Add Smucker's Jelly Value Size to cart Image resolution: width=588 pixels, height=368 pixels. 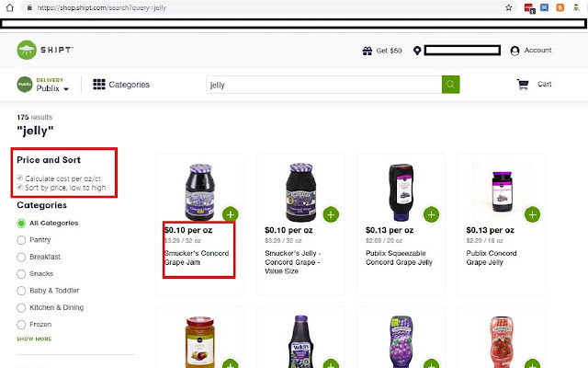click(x=331, y=214)
